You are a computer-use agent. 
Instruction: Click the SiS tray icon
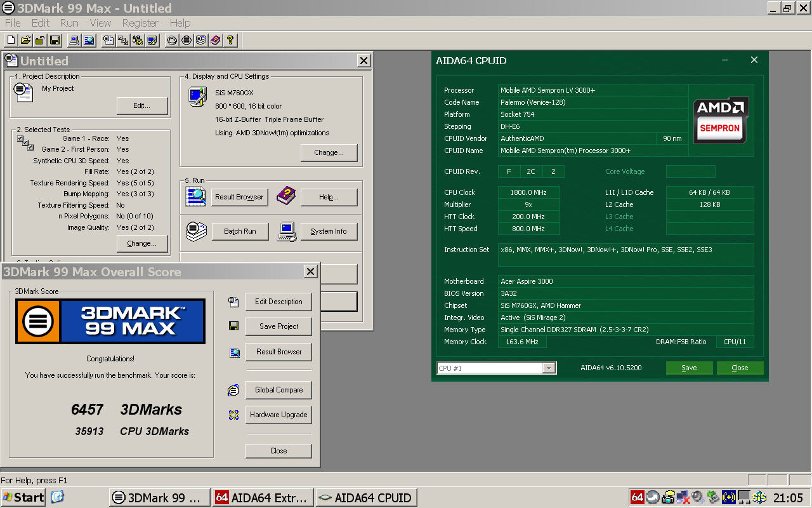pyautogui.click(x=759, y=497)
